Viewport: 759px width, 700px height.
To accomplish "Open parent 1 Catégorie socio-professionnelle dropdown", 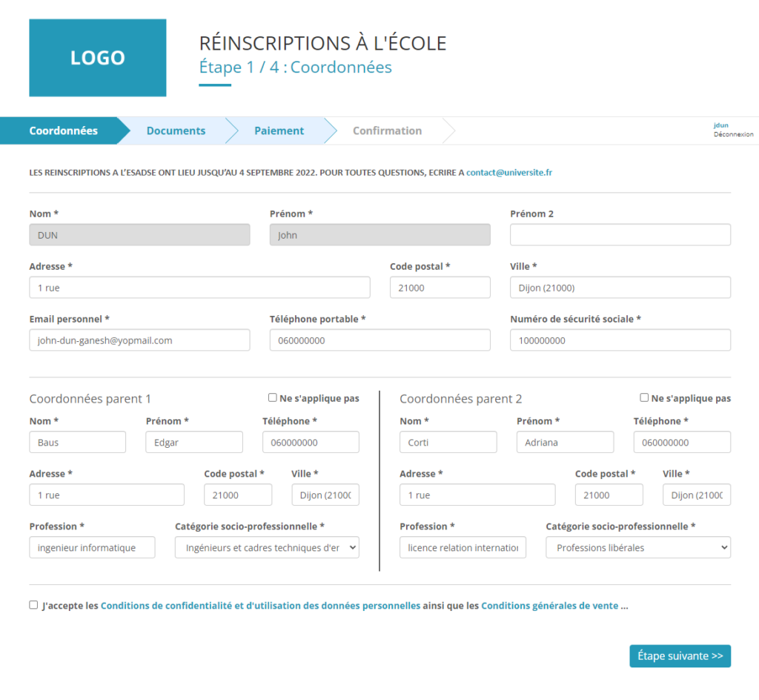I will pyautogui.click(x=267, y=547).
